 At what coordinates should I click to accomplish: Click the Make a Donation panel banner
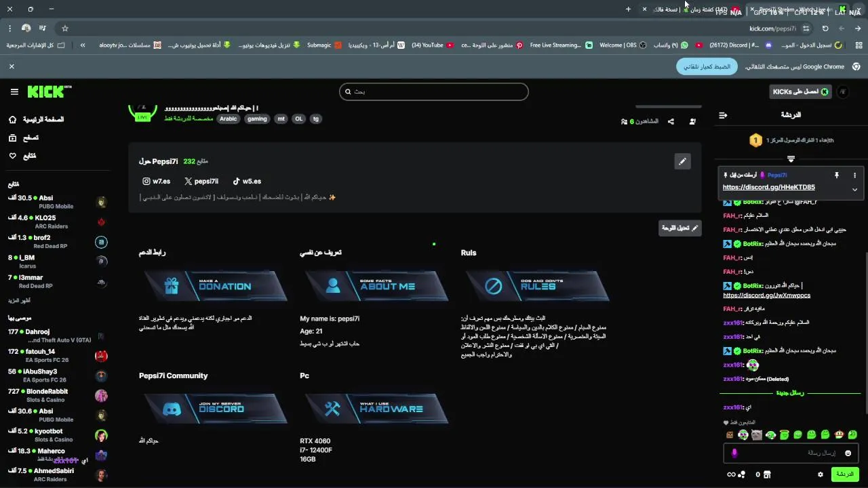[215, 286]
